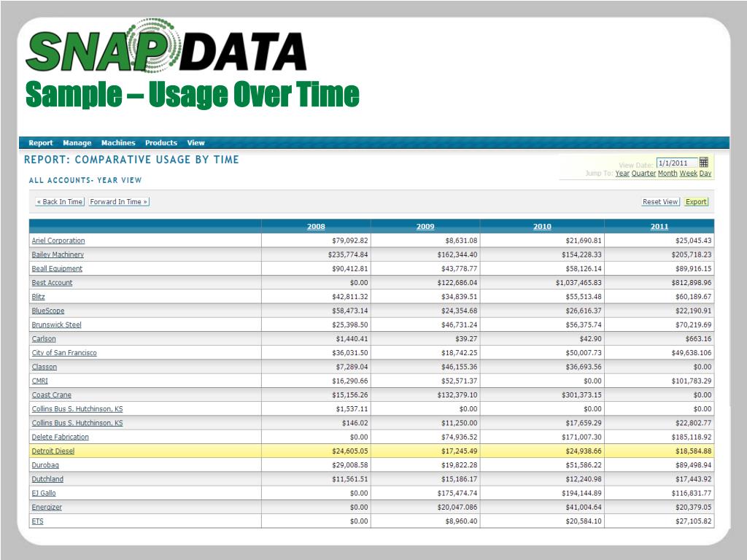Click the $185,118.92 value for Delete Fabrication
Screen dimensions: 747x560
pyautogui.click(x=692, y=437)
